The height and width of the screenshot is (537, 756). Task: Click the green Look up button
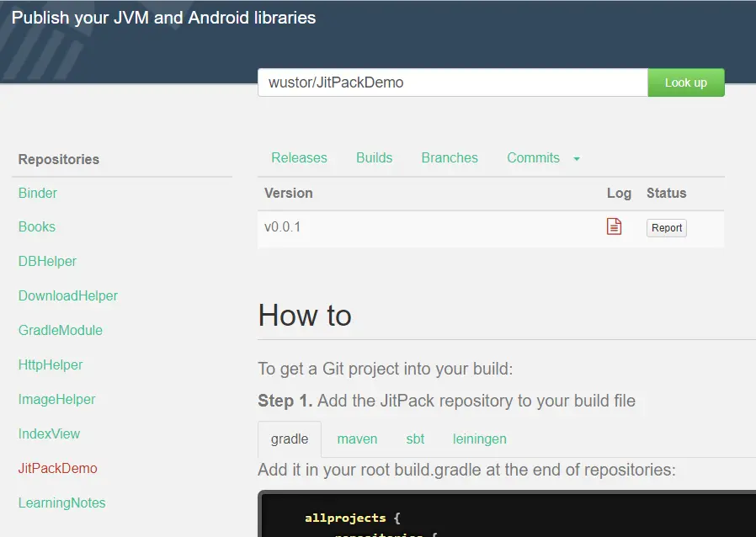tap(685, 82)
